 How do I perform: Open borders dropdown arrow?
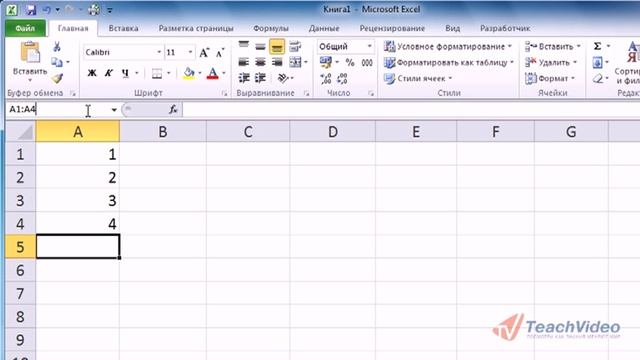(168, 73)
